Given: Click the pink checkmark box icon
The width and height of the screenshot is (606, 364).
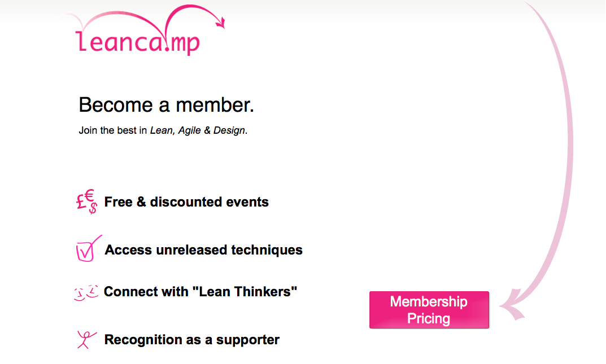Looking at the screenshot, I should 89,249.
